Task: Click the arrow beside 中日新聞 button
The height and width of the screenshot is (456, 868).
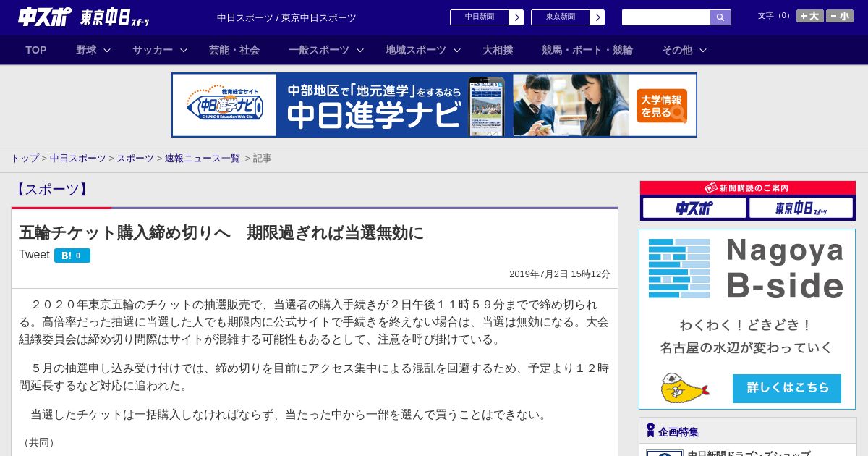Action: pyautogui.click(x=516, y=17)
